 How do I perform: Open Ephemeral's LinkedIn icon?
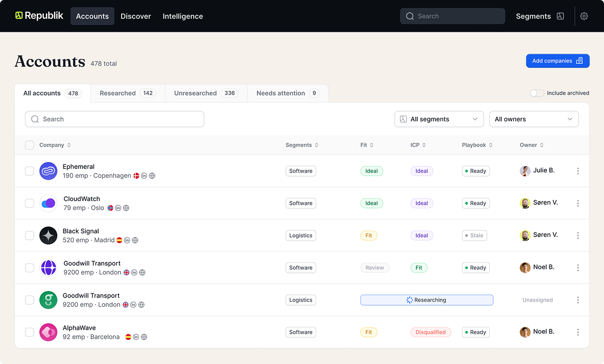144,176
